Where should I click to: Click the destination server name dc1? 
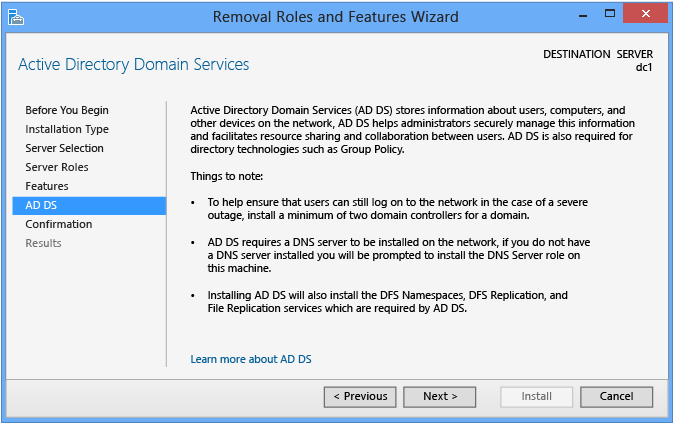(x=644, y=67)
